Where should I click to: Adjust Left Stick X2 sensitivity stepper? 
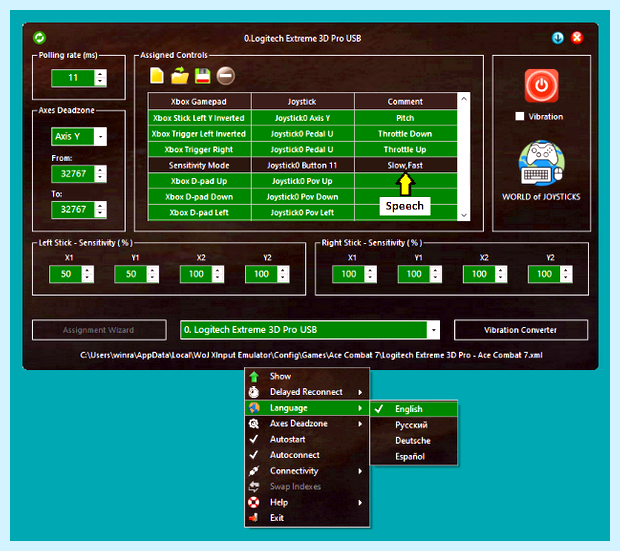[217, 274]
